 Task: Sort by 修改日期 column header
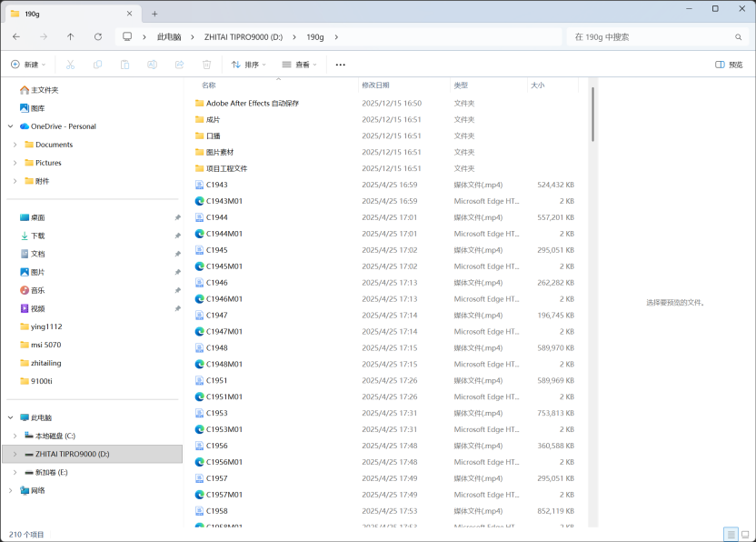(x=375, y=85)
